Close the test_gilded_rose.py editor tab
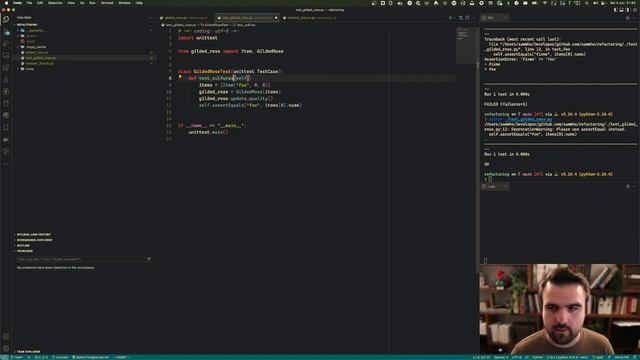The height and width of the screenshot is (360, 640). click(276, 18)
